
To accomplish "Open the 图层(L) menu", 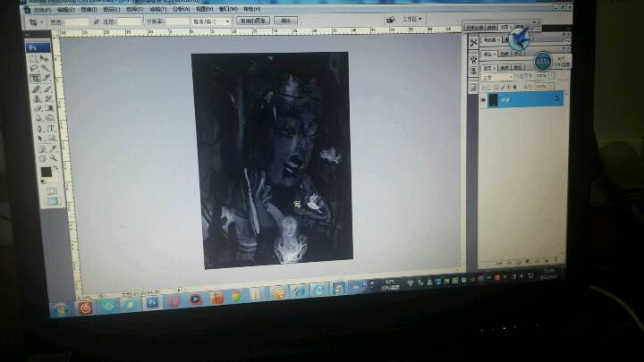I will click(x=112, y=9).
